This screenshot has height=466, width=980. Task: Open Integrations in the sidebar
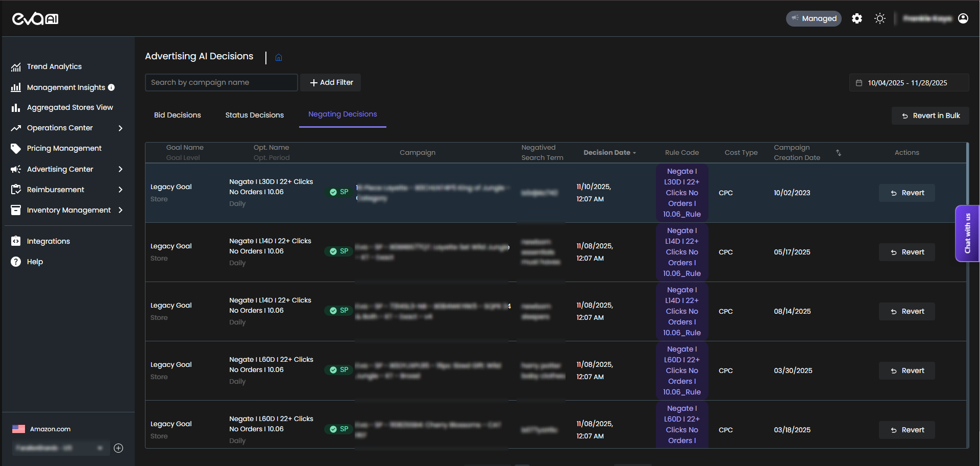click(x=48, y=241)
